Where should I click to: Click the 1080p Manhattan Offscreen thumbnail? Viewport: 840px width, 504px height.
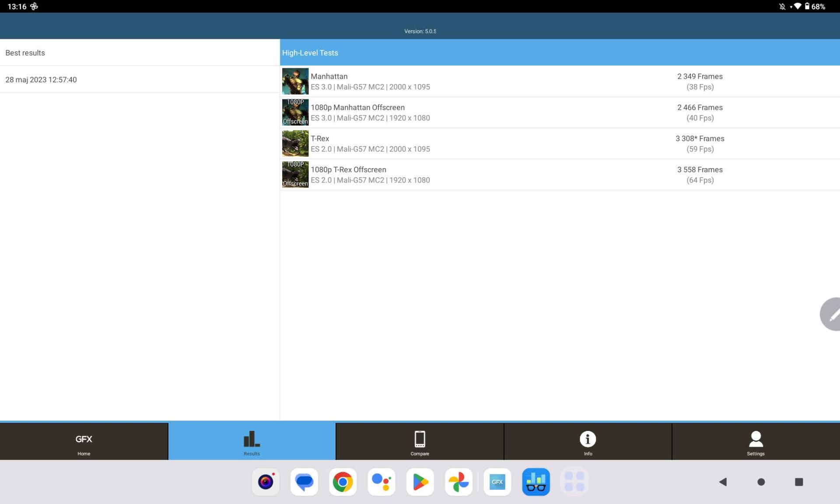[x=295, y=112]
